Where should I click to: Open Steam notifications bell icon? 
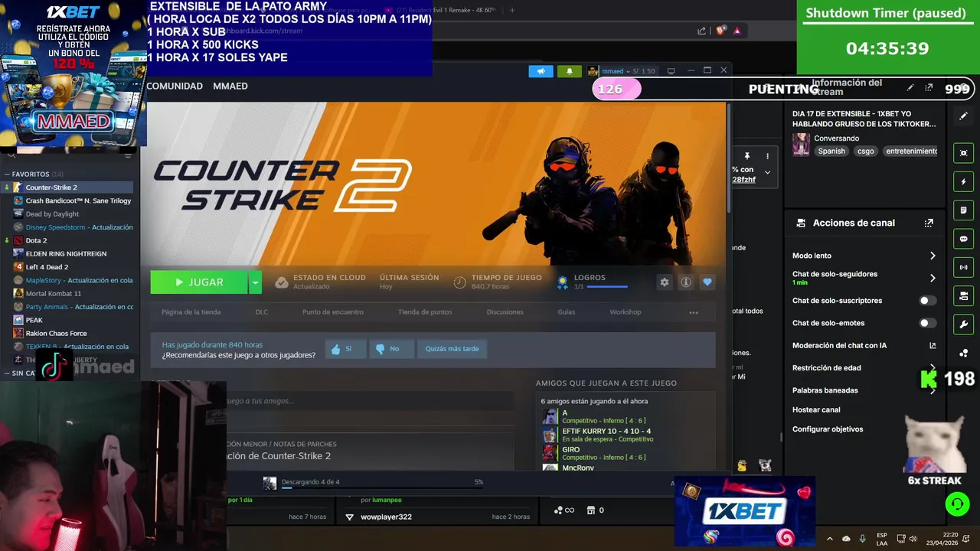coord(569,71)
